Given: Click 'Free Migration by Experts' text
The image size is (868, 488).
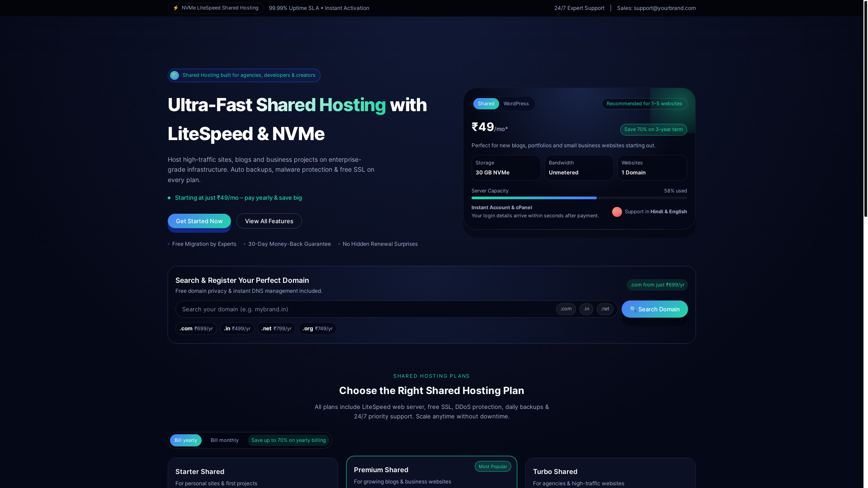Looking at the screenshot, I should 204,244.
